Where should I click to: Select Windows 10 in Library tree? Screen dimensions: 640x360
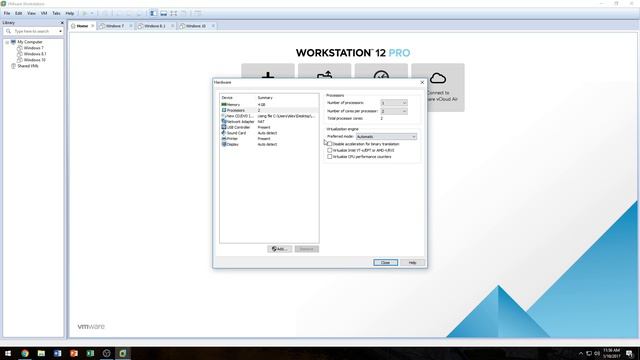pos(34,60)
